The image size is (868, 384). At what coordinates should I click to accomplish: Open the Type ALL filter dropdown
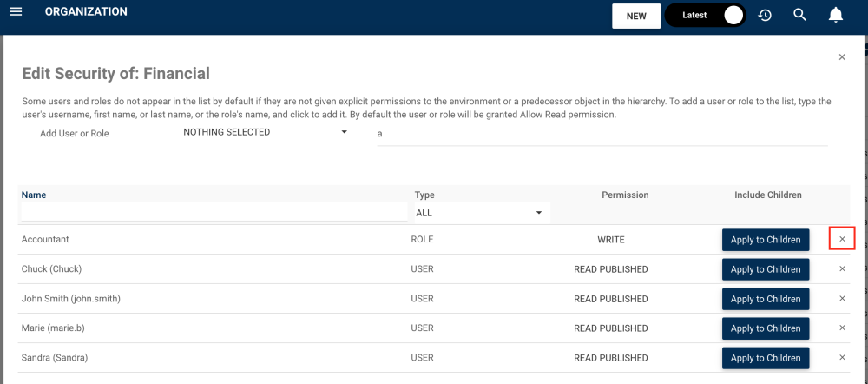pos(479,213)
